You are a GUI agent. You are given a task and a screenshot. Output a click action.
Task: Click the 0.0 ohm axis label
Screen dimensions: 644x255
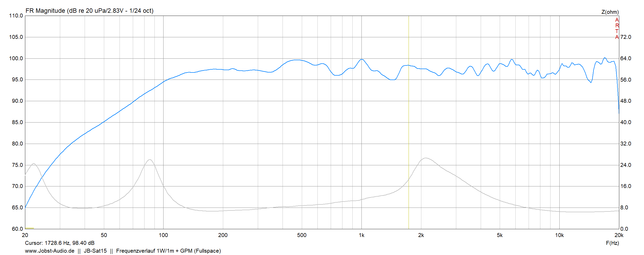(624, 229)
